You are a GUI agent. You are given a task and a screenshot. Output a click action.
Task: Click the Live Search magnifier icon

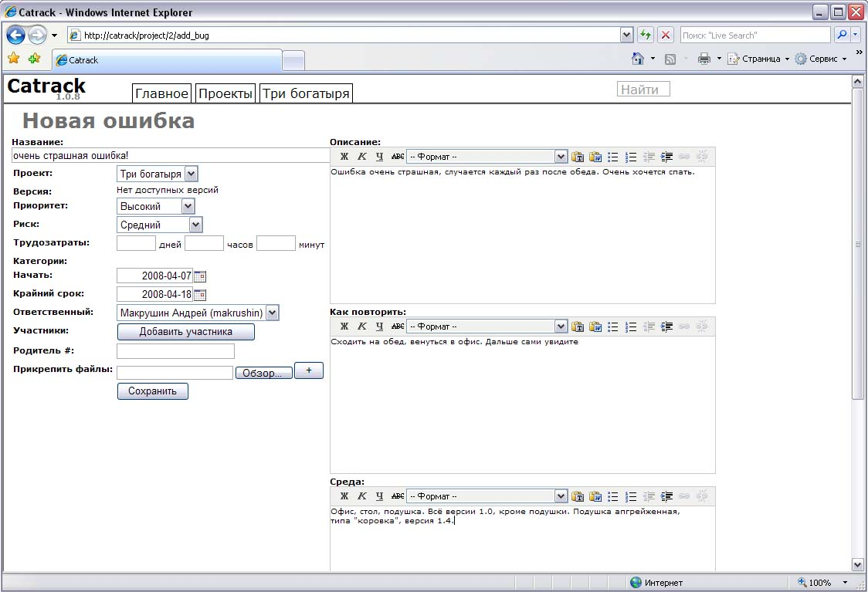point(842,35)
